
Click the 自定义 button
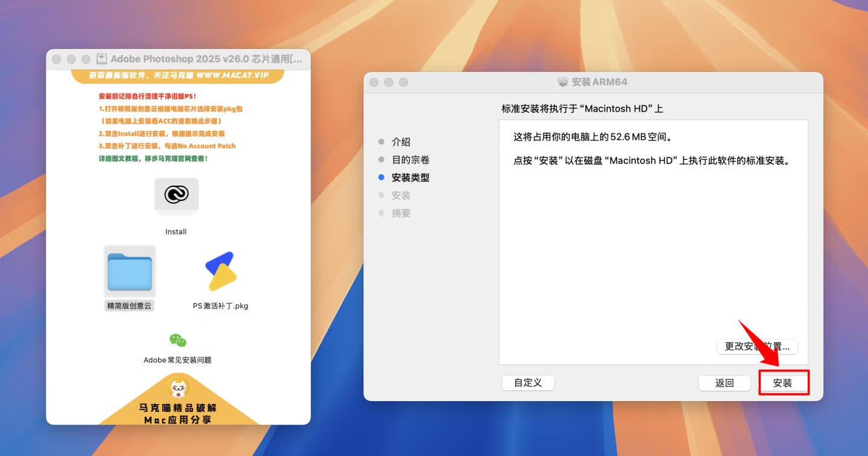(x=528, y=382)
